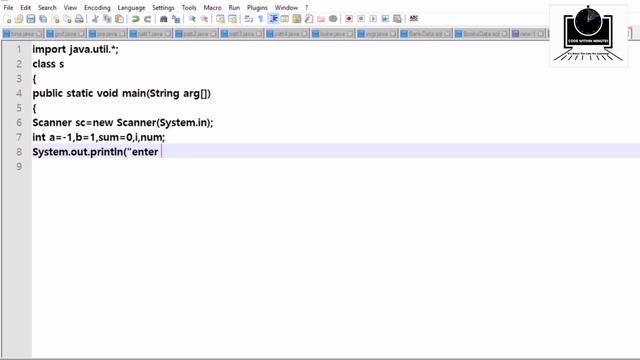Screen dimensions: 640x360
Task: Cut selection with the scissors icon
Action: 95,19
